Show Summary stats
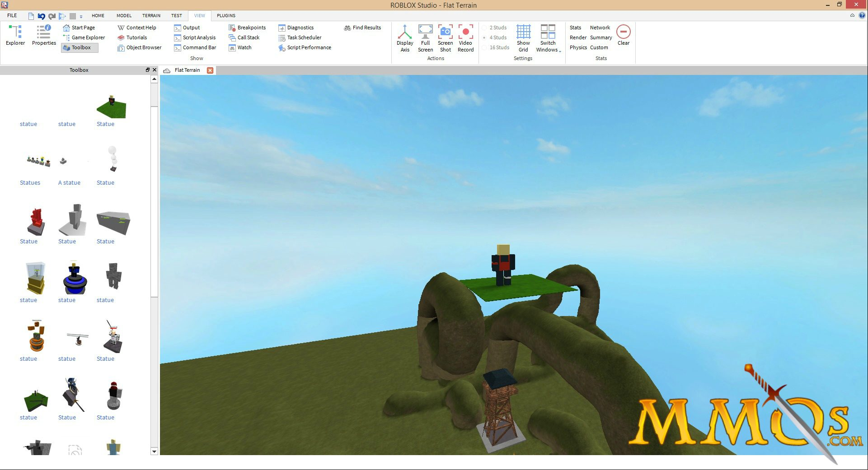 (601, 37)
